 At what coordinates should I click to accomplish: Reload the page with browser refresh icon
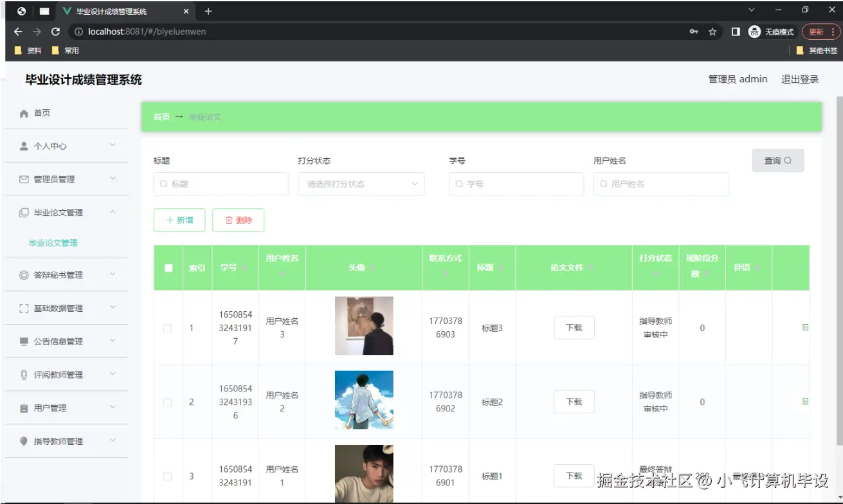click(55, 32)
